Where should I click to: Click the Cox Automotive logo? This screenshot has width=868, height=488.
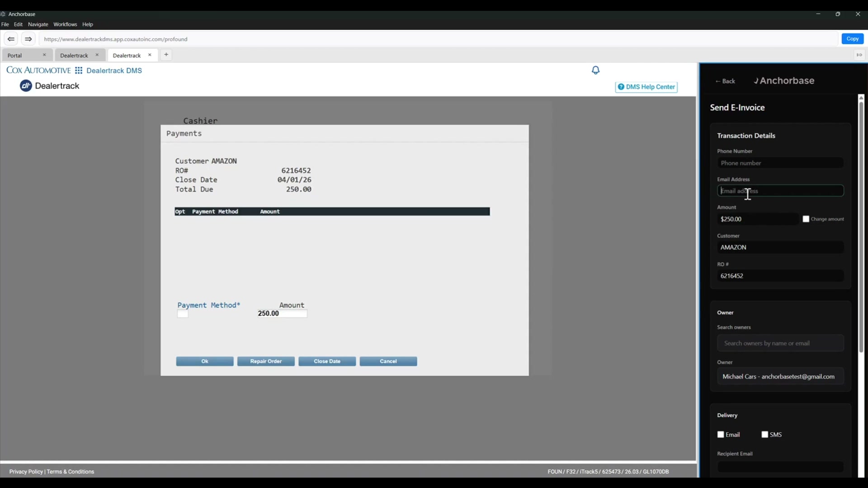pos(38,70)
